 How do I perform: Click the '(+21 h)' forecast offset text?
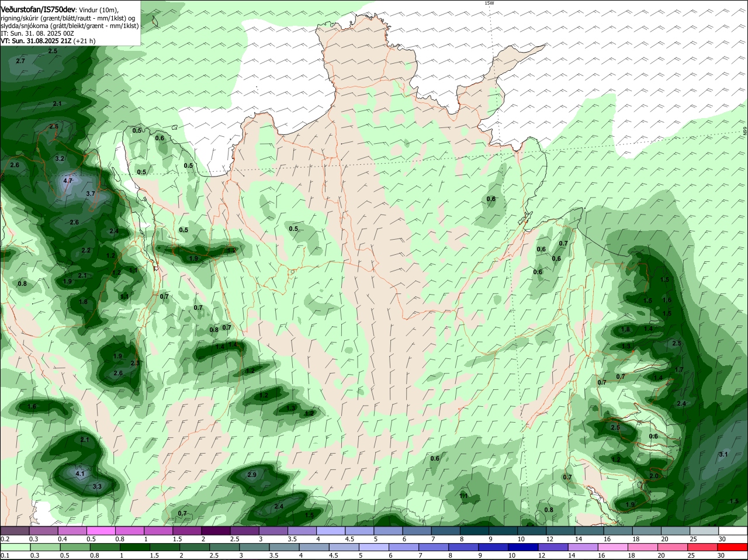pos(84,41)
